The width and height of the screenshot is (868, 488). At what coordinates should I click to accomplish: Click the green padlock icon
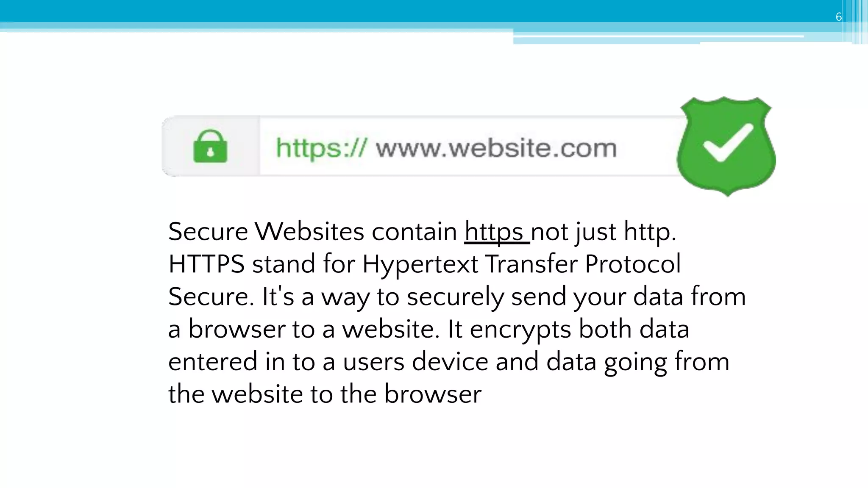point(210,147)
